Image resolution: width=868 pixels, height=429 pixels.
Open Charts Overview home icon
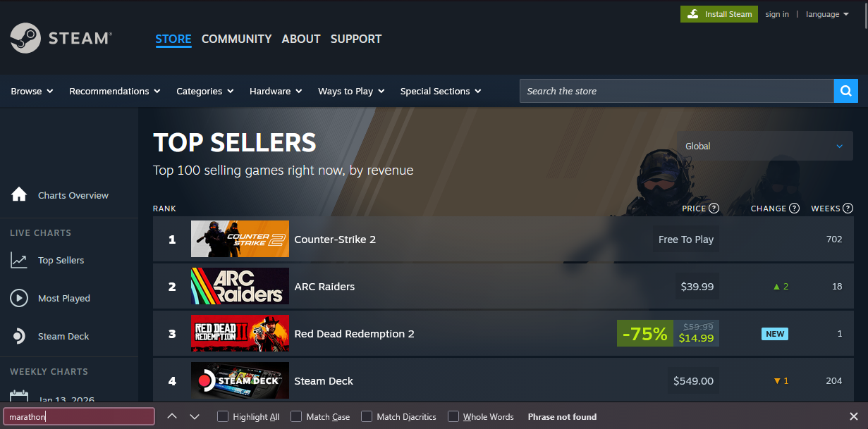click(19, 194)
